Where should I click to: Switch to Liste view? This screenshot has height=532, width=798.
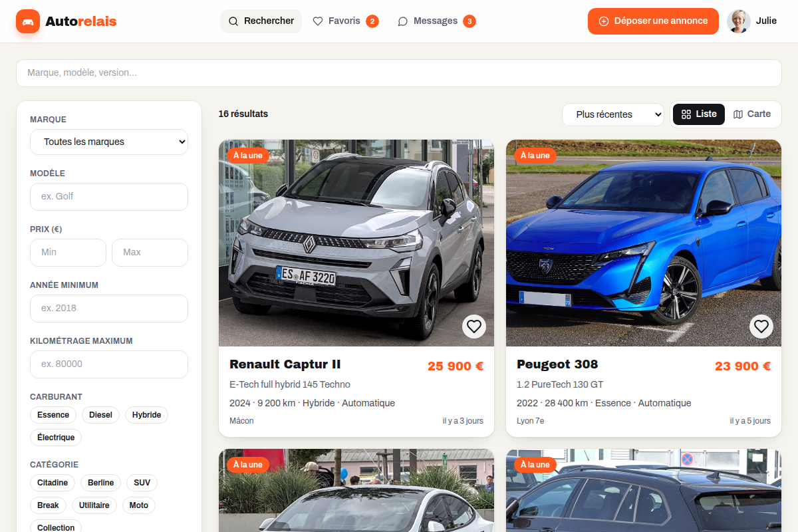tap(699, 114)
